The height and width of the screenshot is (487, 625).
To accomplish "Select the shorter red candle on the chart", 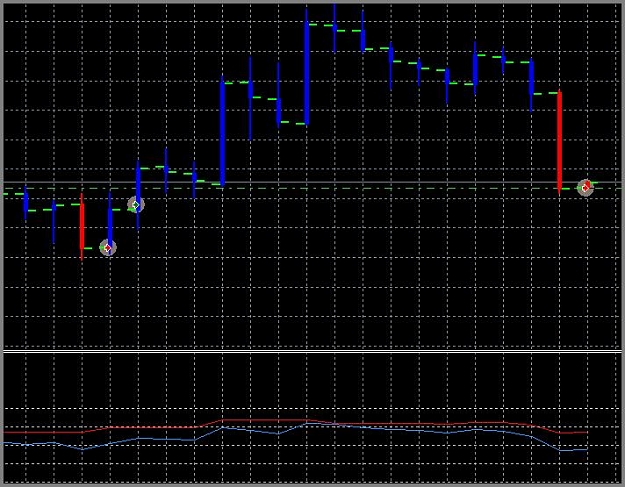I will (x=82, y=227).
